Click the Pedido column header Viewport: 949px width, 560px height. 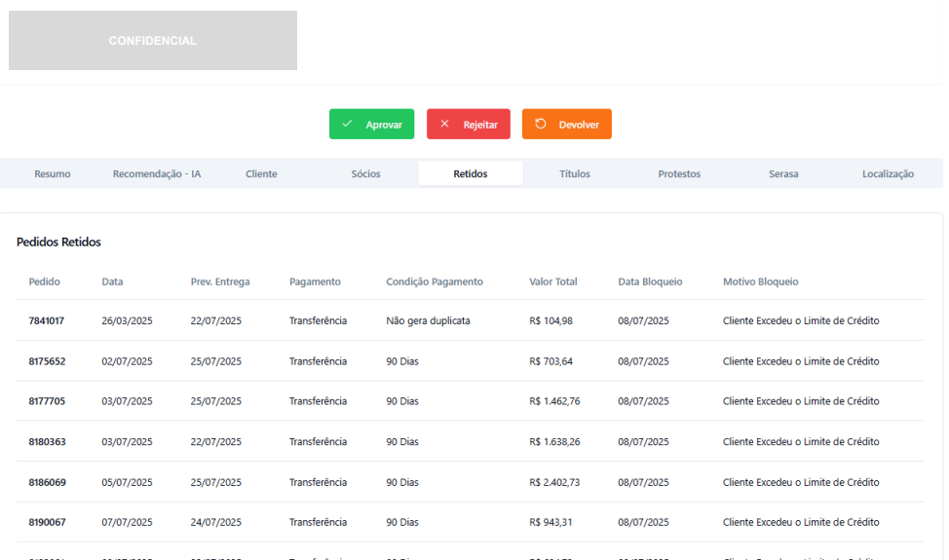45,281
